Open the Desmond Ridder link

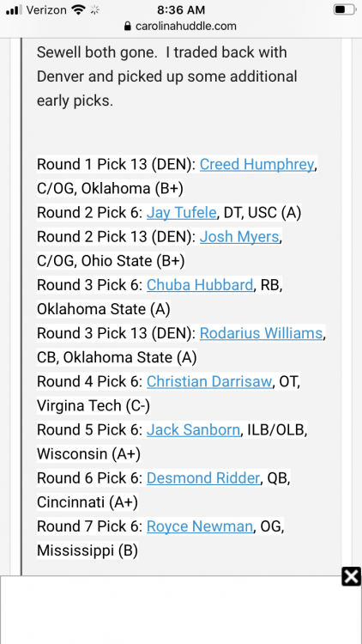[203, 478]
